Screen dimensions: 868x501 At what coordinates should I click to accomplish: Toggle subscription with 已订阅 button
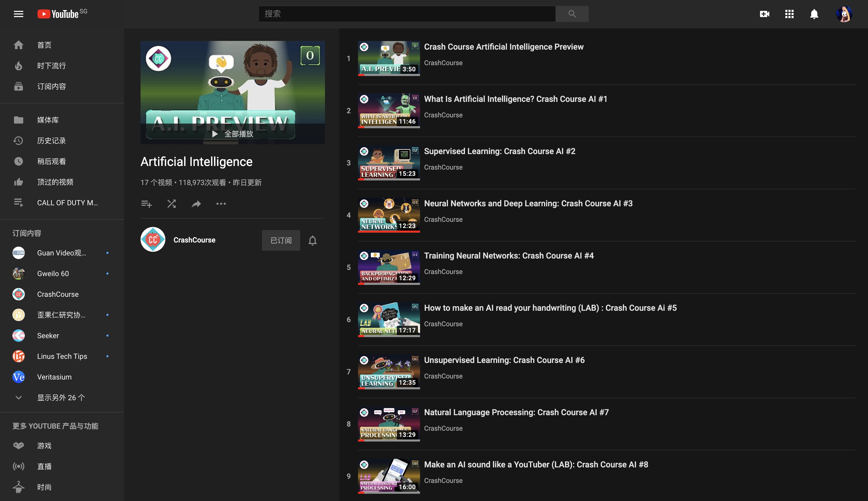coord(281,240)
